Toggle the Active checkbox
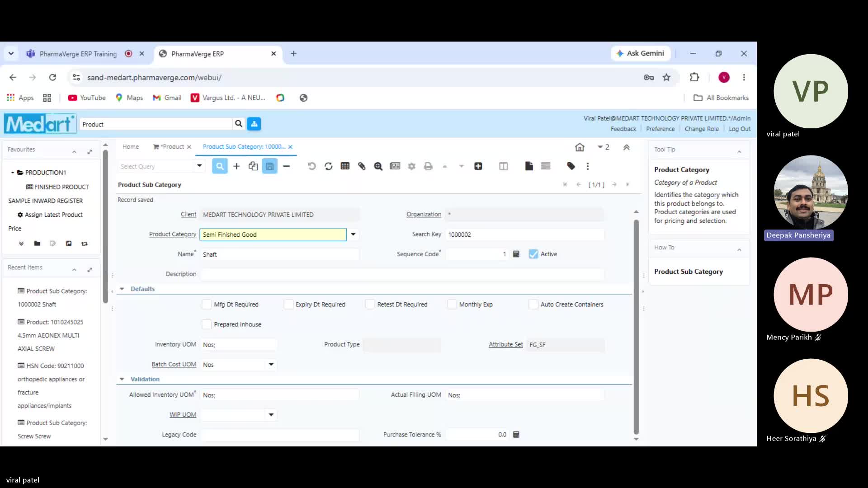The width and height of the screenshot is (868, 488). tap(533, 254)
